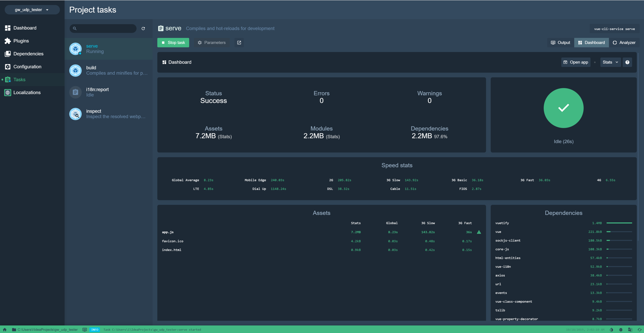The height and width of the screenshot is (333, 644).
Task: Open the dashboard help icon
Action: click(x=627, y=62)
